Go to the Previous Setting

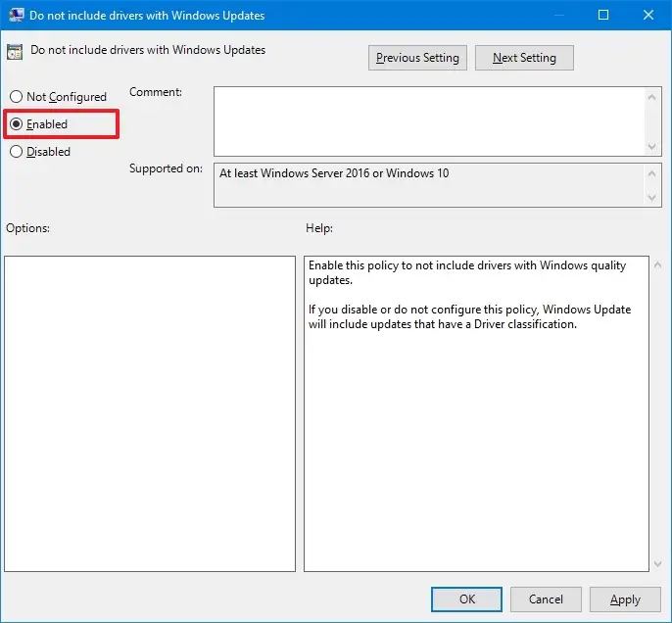pyautogui.click(x=417, y=58)
